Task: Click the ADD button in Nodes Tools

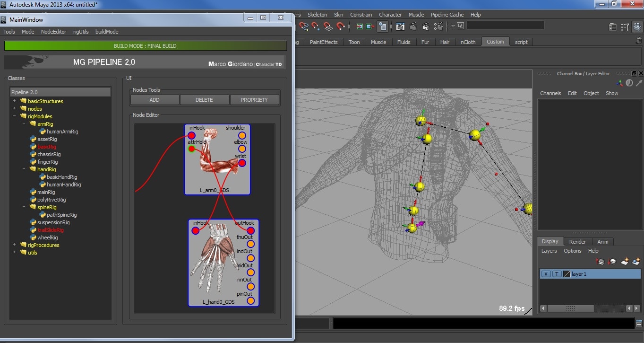Action: pyautogui.click(x=155, y=100)
